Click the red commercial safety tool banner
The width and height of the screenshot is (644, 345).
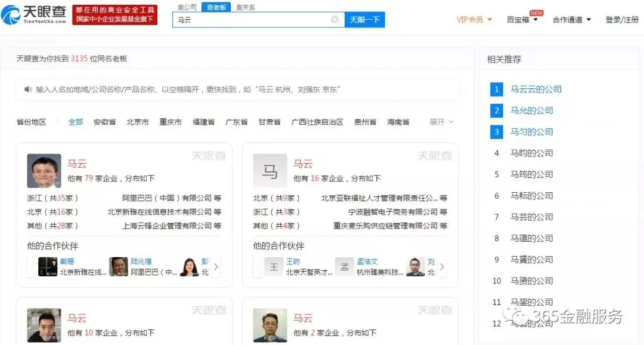pyautogui.click(x=114, y=15)
